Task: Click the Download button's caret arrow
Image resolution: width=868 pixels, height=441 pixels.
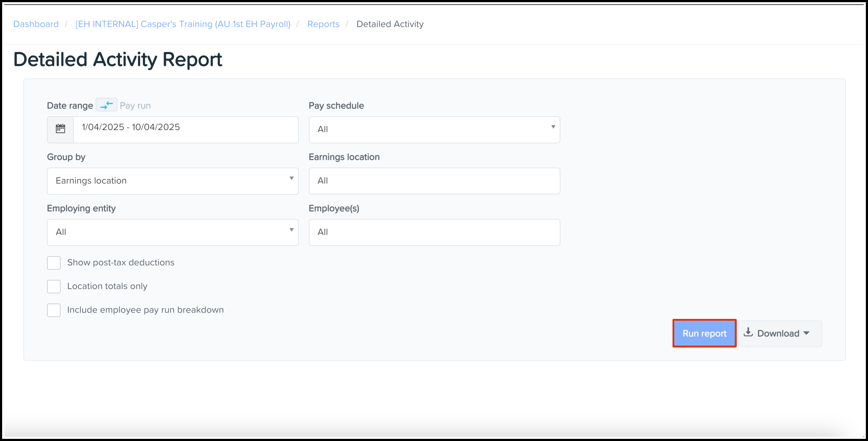Action: pos(806,333)
